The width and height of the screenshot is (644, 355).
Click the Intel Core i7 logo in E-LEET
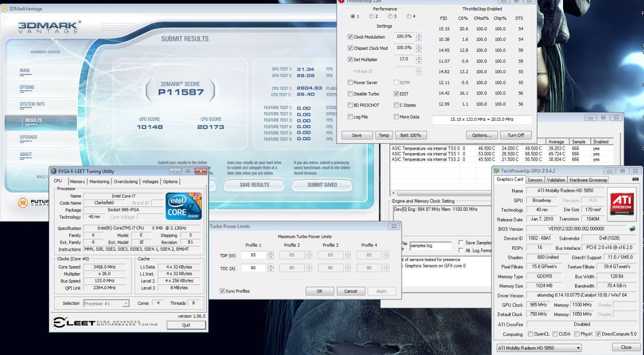(184, 206)
